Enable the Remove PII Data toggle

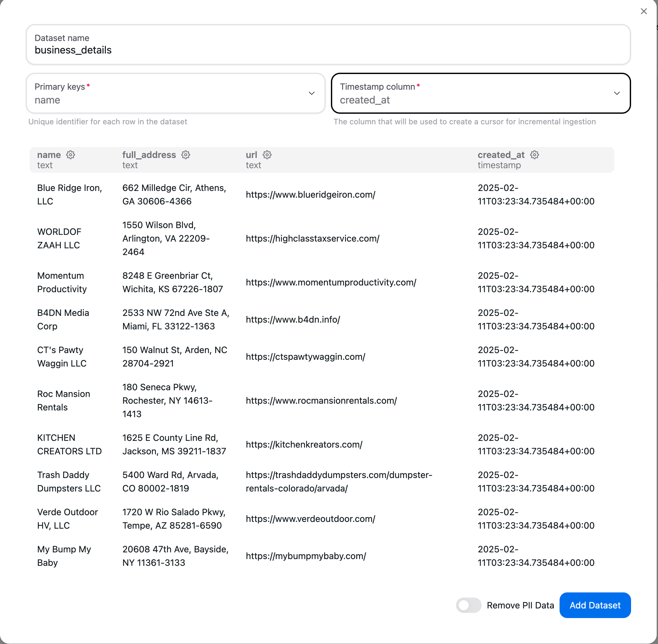click(x=468, y=606)
